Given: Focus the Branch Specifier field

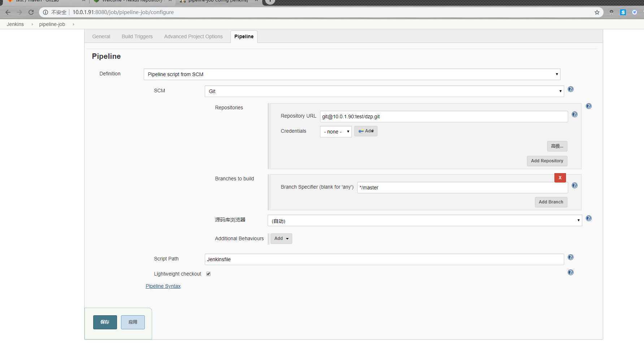Looking at the screenshot, I should pos(462,188).
